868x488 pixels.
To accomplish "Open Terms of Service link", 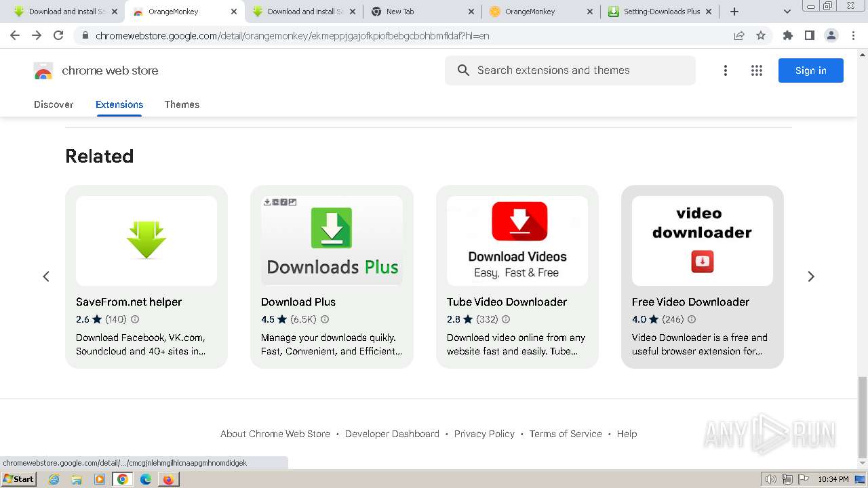I will [566, 434].
